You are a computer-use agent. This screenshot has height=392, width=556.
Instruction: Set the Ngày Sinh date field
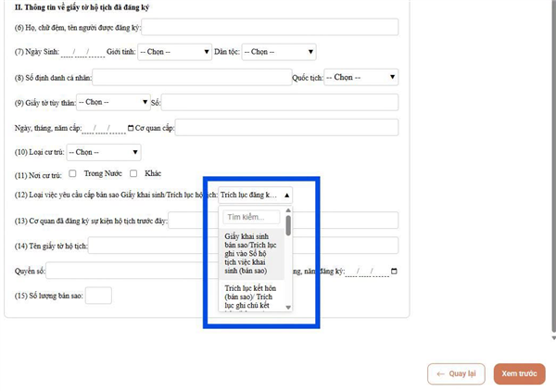pos(82,52)
